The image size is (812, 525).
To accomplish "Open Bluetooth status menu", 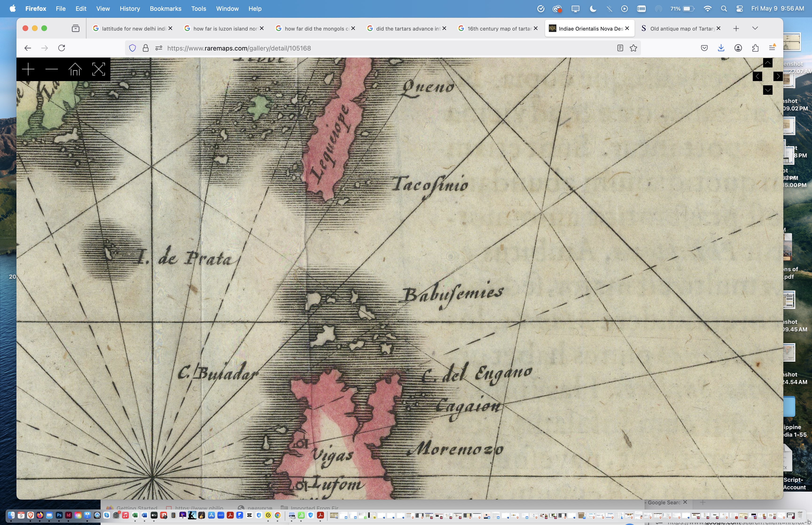I will [609, 8].
